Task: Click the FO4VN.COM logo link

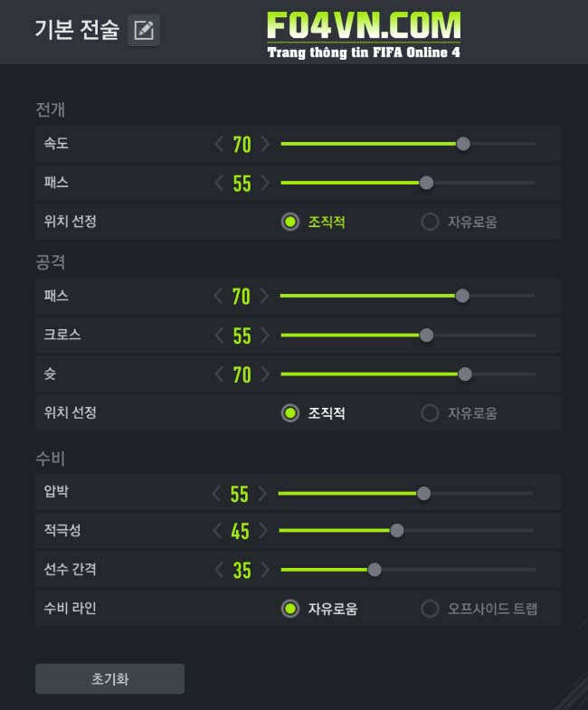Action: click(x=364, y=34)
